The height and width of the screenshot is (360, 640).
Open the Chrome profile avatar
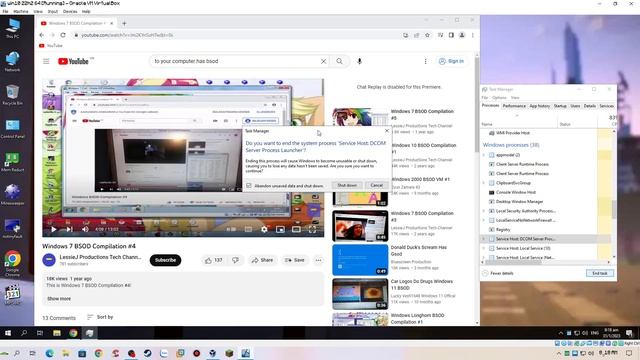pyautogui.click(x=462, y=35)
